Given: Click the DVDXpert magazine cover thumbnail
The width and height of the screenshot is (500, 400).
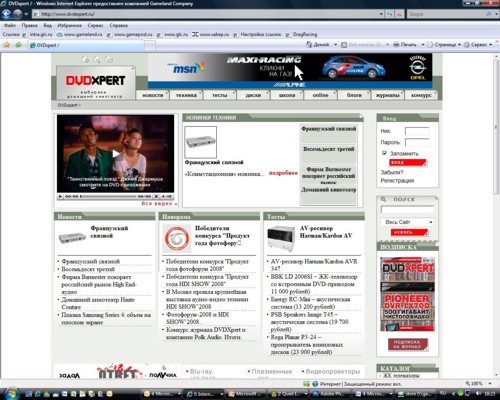Looking at the screenshot, I should 407,294.
